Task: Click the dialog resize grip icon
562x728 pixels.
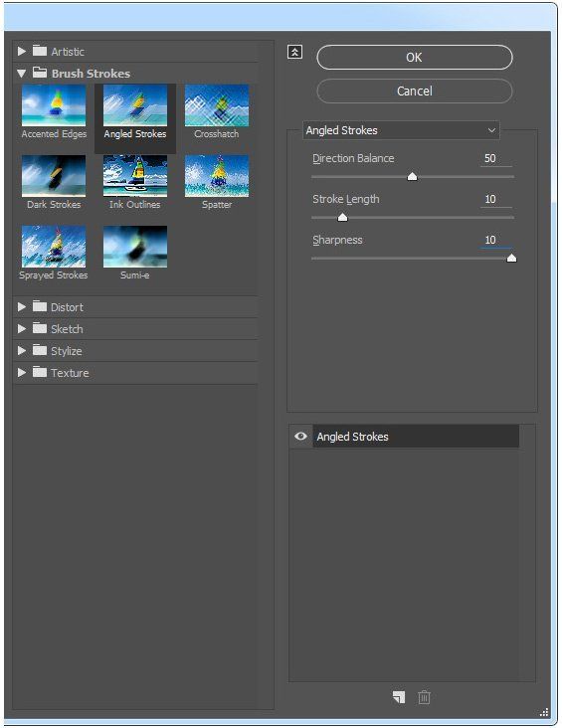Action: click(x=544, y=712)
